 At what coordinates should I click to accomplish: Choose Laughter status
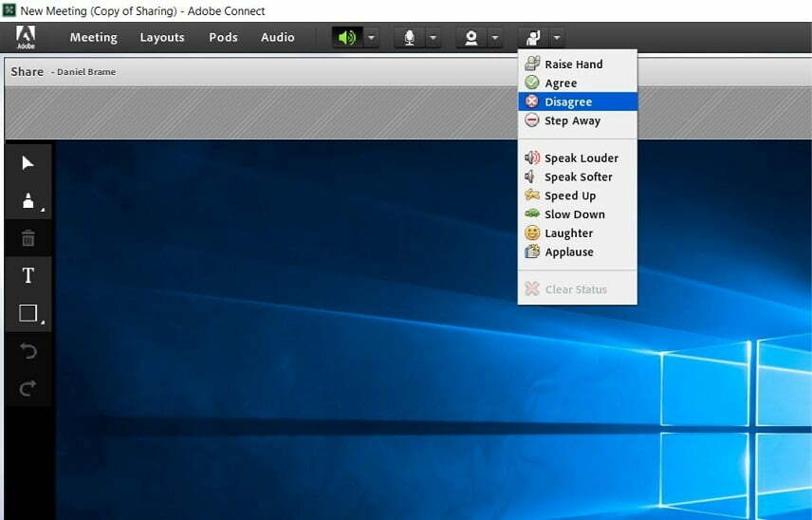[578, 233]
